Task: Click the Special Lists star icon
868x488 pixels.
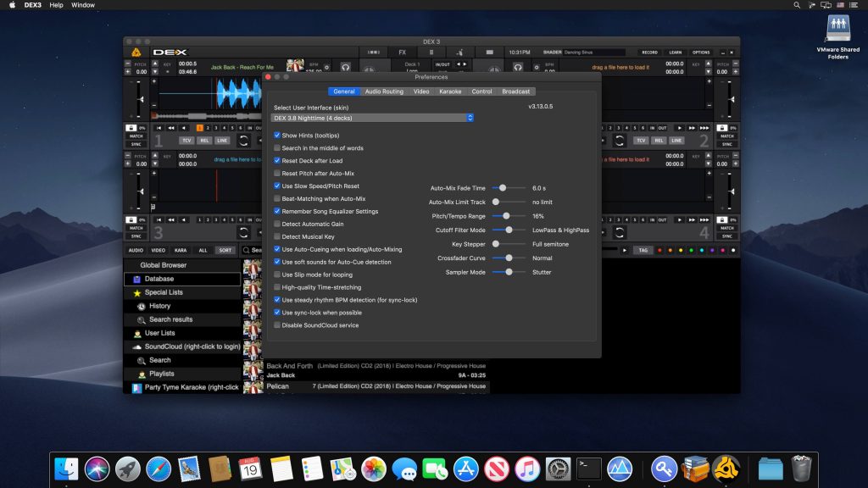Action: [x=136, y=292]
